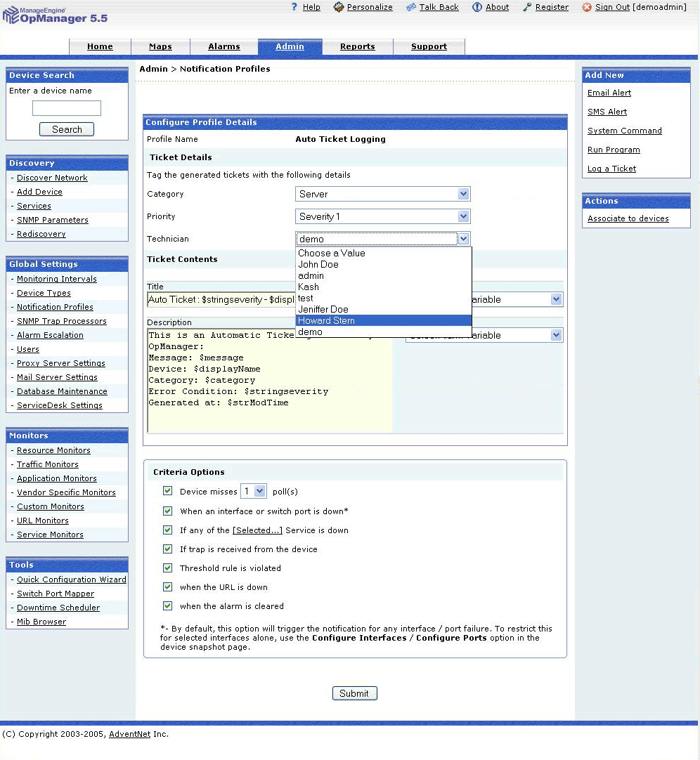
Task: Click the Mail Server Settings link
Action: tap(57, 378)
